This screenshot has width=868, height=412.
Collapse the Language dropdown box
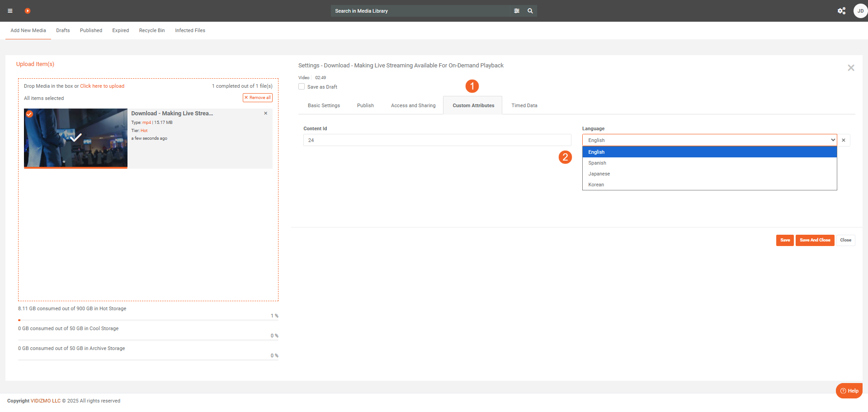pos(709,140)
